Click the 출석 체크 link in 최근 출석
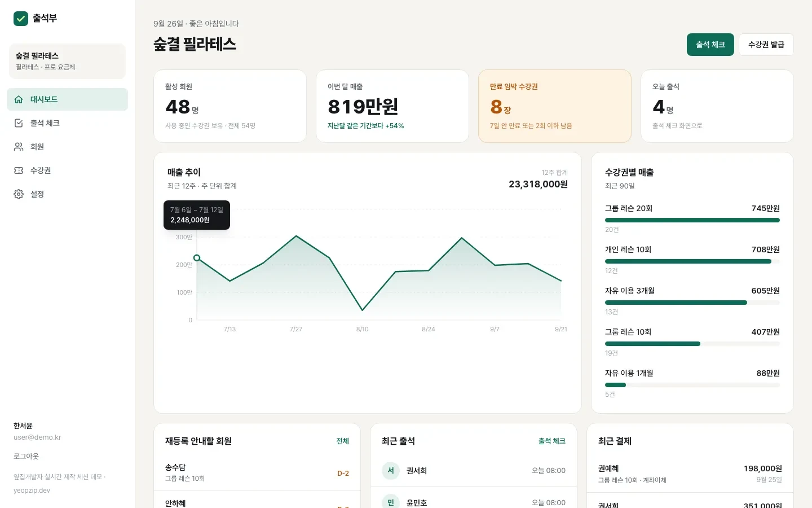This screenshot has height=508, width=812. (x=552, y=441)
